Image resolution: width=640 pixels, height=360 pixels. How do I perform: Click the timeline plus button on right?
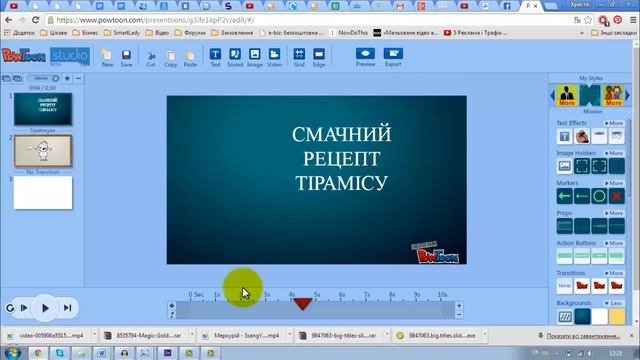(459, 306)
